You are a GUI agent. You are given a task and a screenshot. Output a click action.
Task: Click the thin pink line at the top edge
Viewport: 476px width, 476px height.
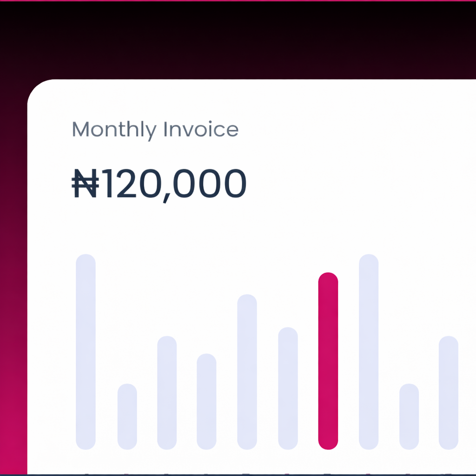pyautogui.click(x=238, y=0)
